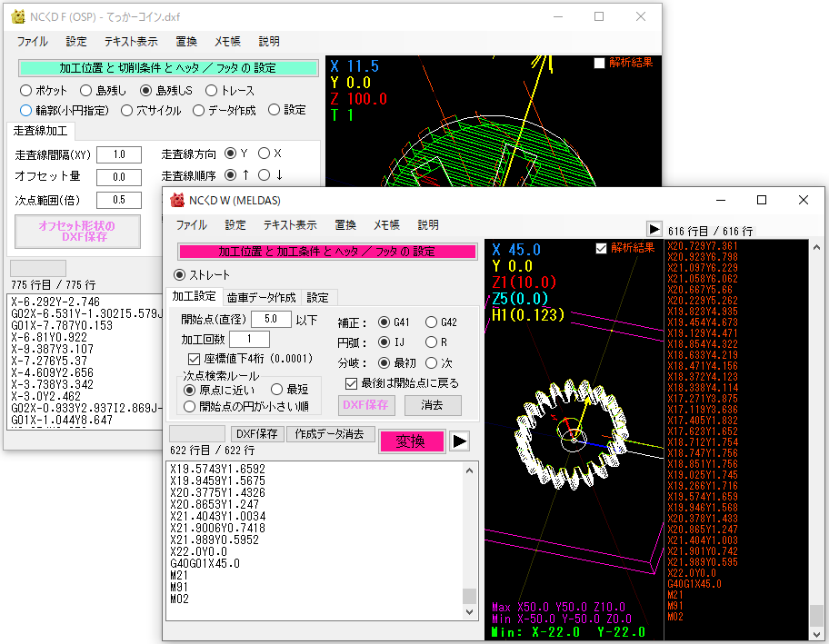Click green 加工位置と切削条件 settings bar
Screen dimensions: 829x644
tap(167, 68)
